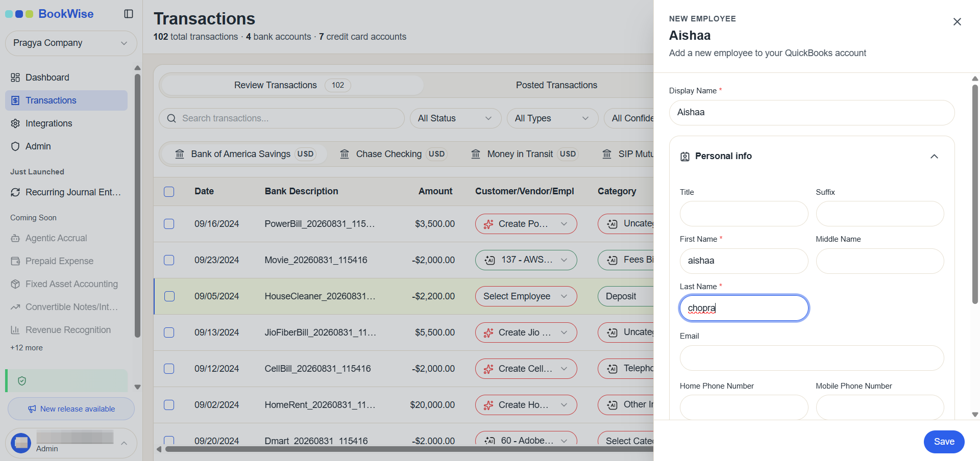
Task: Click the megaphone icon for new release
Action: (x=32, y=409)
